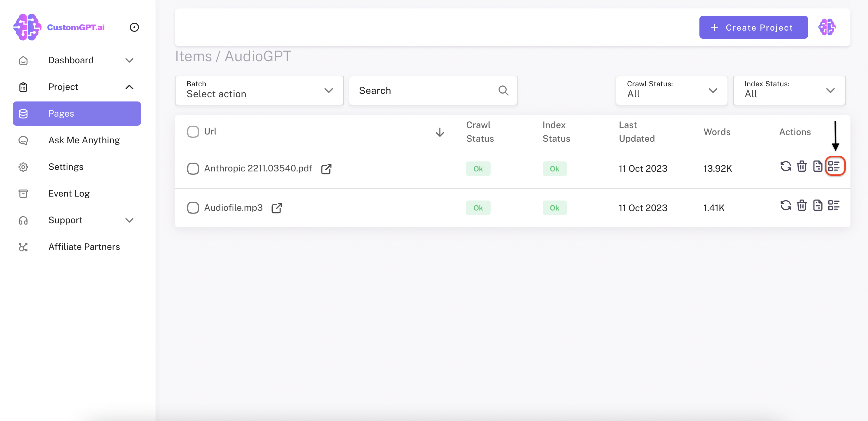Open the document view icon for Anthropic PDF
The width and height of the screenshot is (868, 421).
pos(817,166)
